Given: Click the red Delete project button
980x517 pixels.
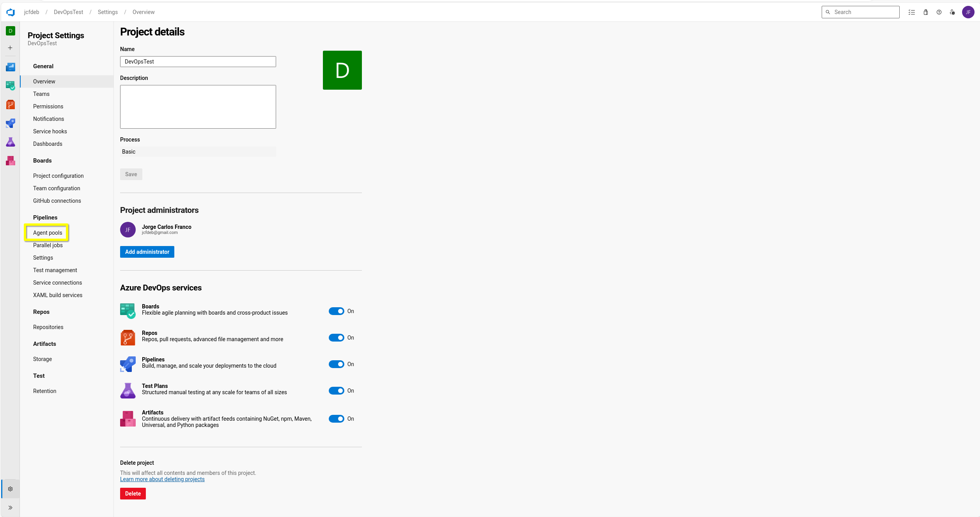Looking at the screenshot, I should point(133,494).
